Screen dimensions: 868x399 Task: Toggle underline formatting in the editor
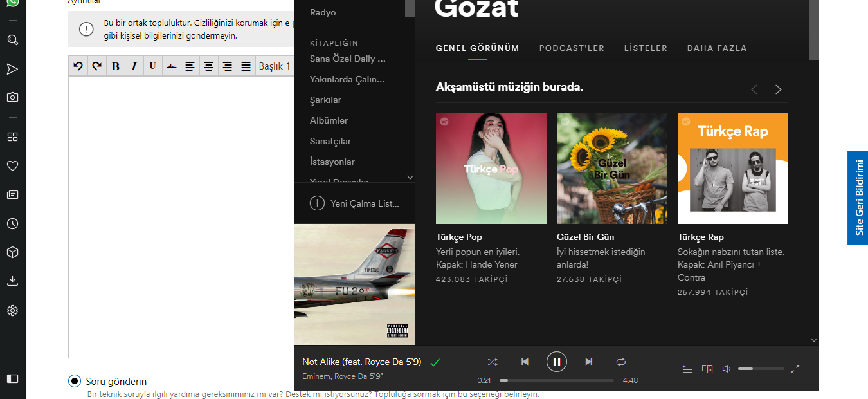tap(153, 66)
